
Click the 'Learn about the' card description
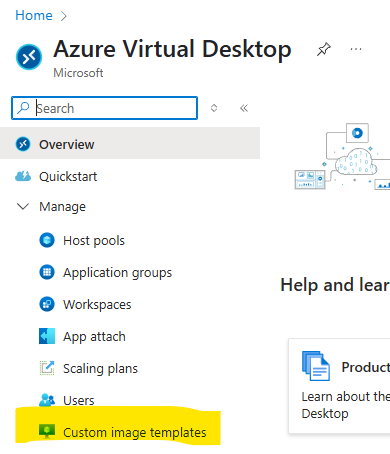(x=346, y=405)
